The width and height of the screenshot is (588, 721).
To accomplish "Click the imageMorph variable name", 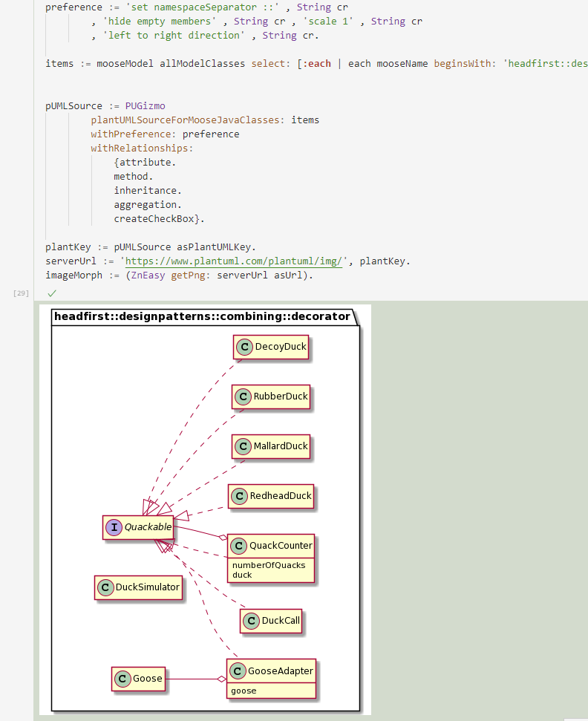I will pyautogui.click(x=73, y=275).
